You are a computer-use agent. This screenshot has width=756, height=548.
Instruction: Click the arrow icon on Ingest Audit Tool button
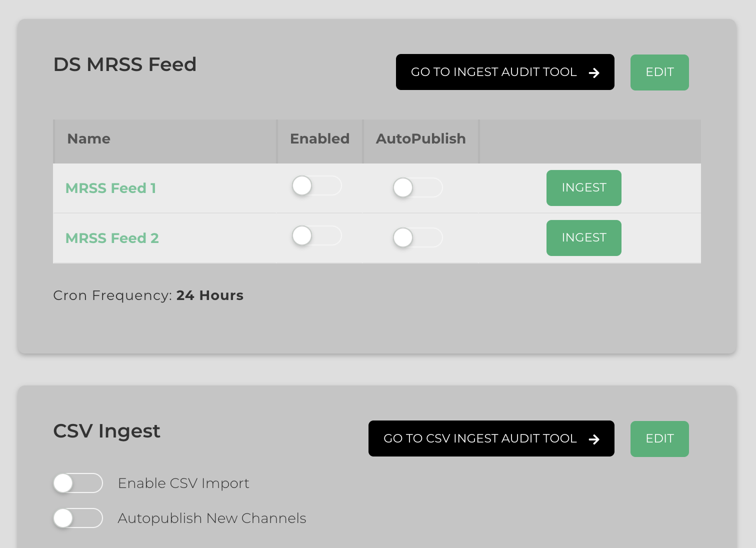click(594, 73)
